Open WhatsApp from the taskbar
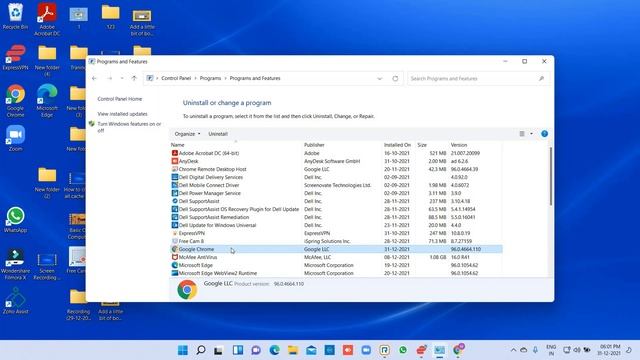The height and width of the screenshot is (360, 640). (403, 350)
